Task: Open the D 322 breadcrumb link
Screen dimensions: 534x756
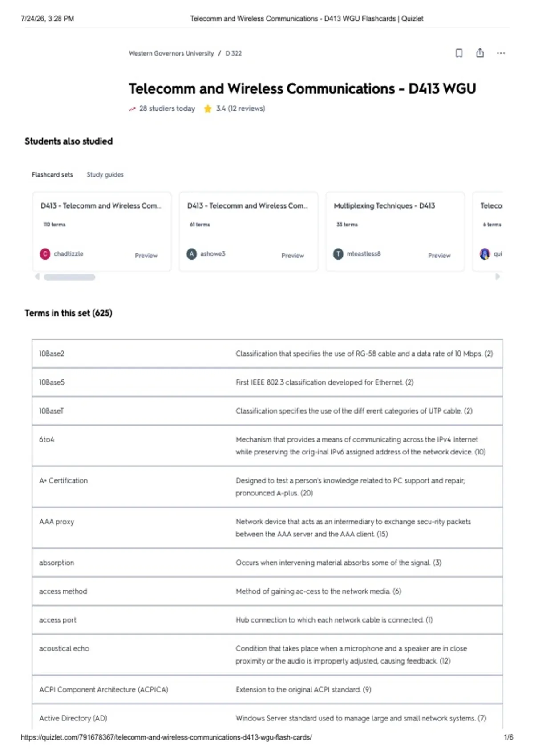Action: point(234,53)
